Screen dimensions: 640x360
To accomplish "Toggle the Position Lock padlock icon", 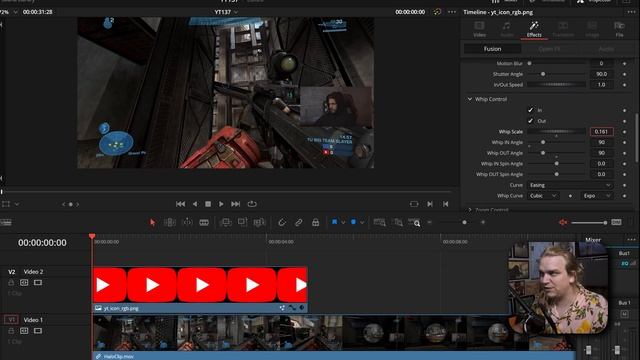I will (316, 222).
